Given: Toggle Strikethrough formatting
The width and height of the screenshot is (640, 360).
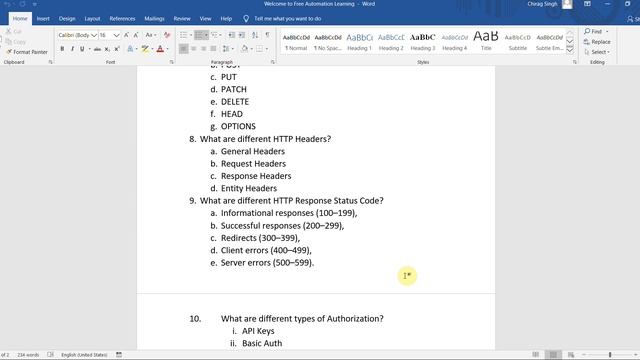Looking at the screenshot, I should [x=97, y=49].
